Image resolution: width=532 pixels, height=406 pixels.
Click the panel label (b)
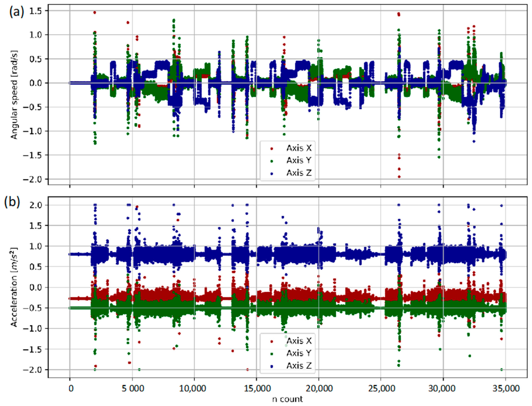point(12,202)
